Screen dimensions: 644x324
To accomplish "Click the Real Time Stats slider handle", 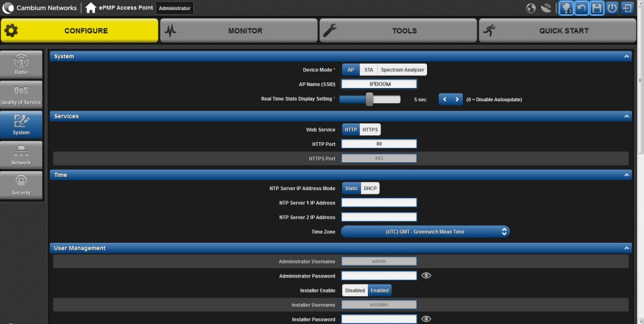I will (370, 99).
